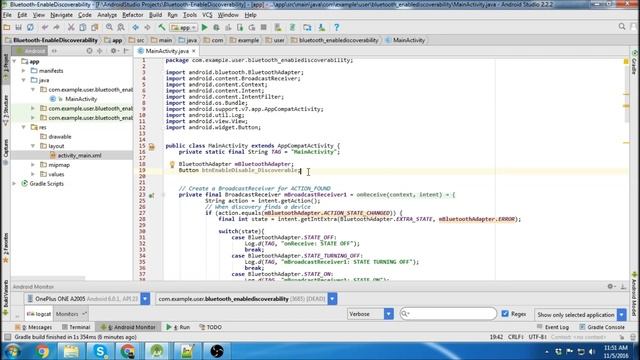Click the Find magnifier icon
Image resolution: width=640 pixels, height=360 pixels.
point(109,27)
